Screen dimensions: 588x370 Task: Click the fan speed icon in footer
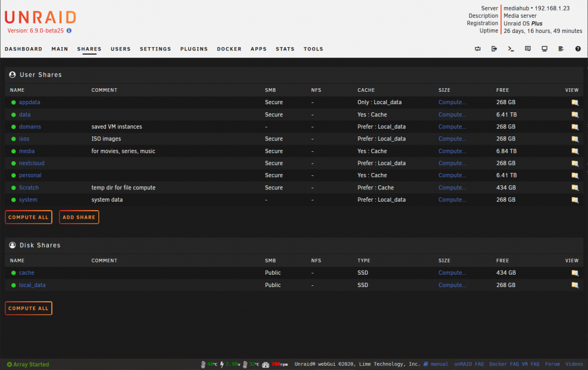(266, 364)
